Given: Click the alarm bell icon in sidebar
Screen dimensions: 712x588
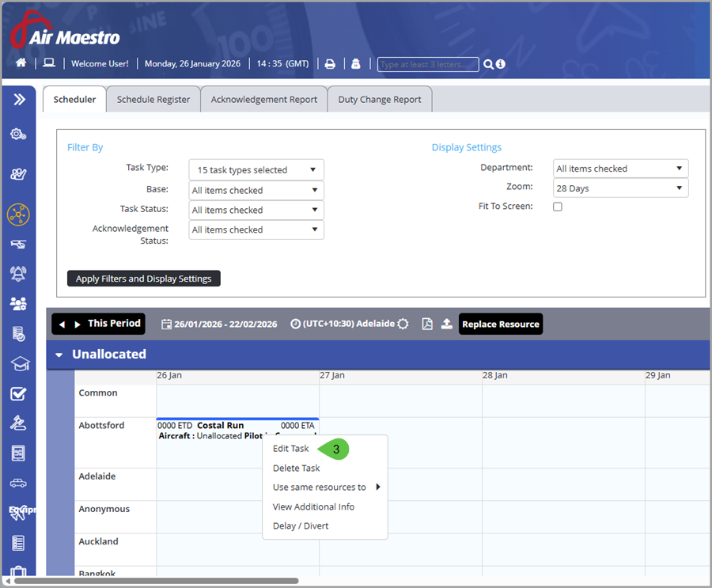Looking at the screenshot, I should 19,274.
